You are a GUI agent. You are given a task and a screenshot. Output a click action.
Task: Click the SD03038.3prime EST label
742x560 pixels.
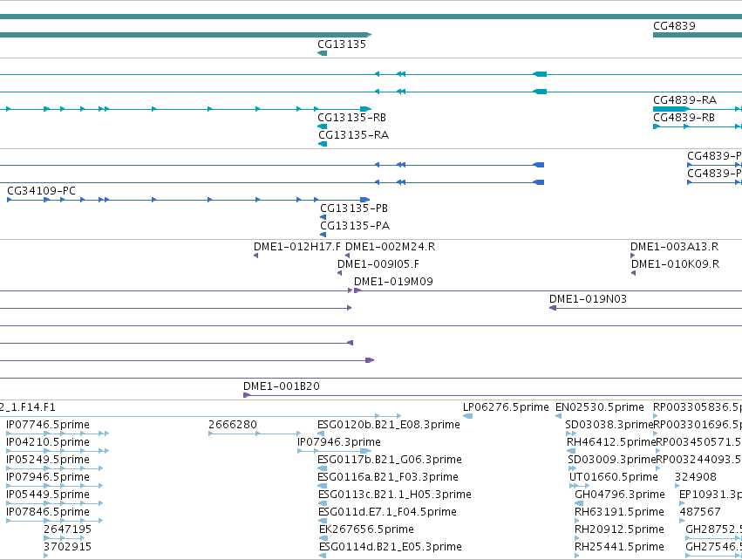(609, 425)
